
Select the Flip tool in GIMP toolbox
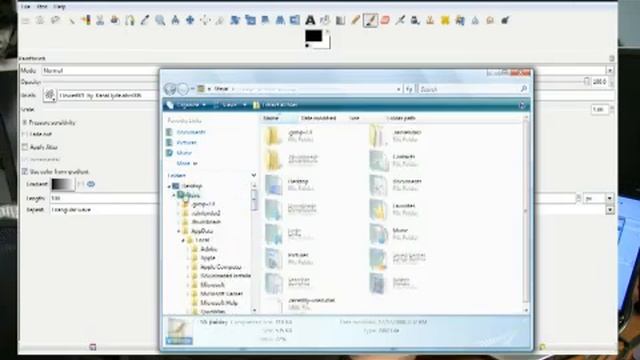pyautogui.click(x=295, y=20)
